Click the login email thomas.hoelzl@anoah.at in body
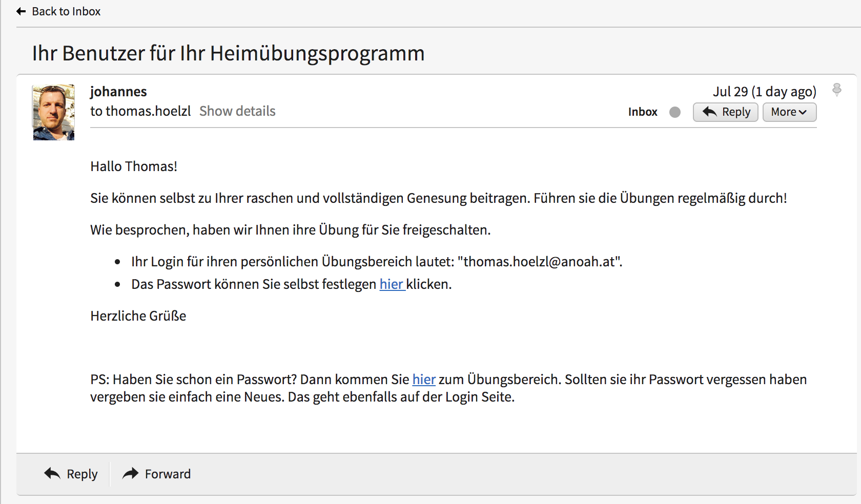861x504 pixels. (x=539, y=262)
